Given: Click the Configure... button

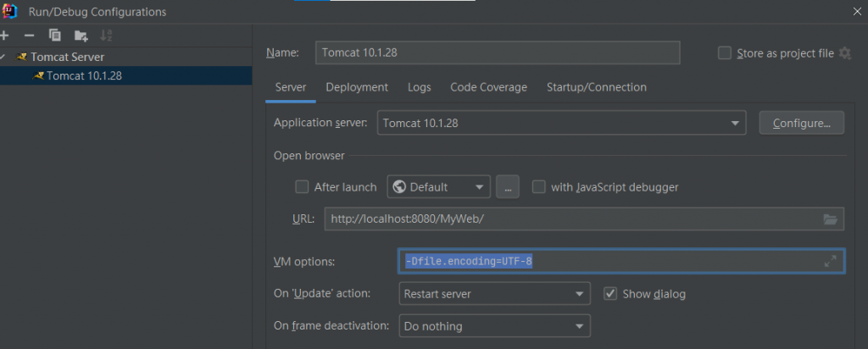Looking at the screenshot, I should point(802,123).
